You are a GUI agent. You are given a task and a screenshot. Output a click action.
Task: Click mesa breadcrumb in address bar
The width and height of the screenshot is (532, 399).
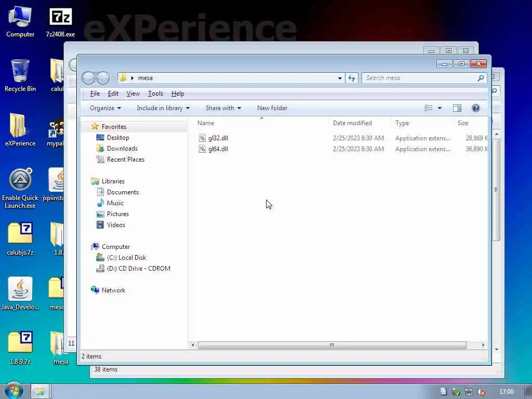pyautogui.click(x=145, y=78)
